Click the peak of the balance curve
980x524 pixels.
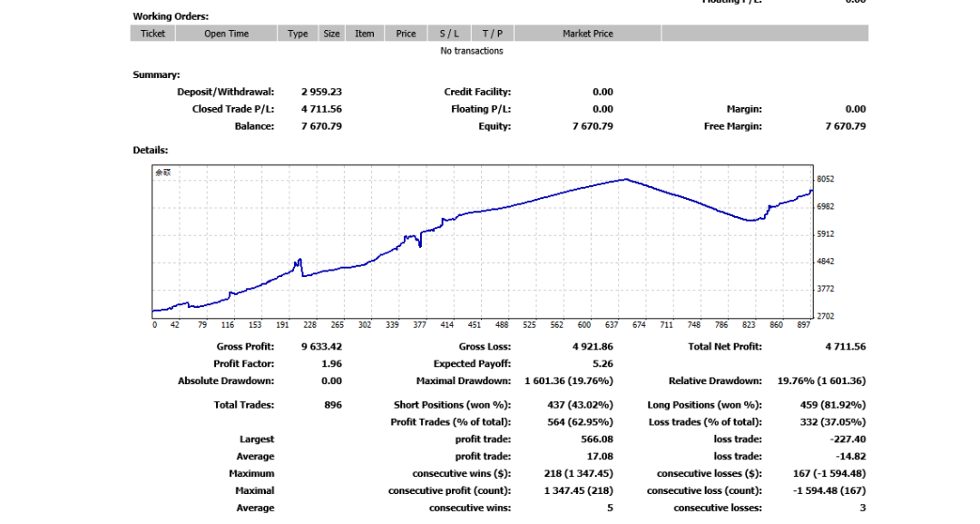tap(625, 179)
